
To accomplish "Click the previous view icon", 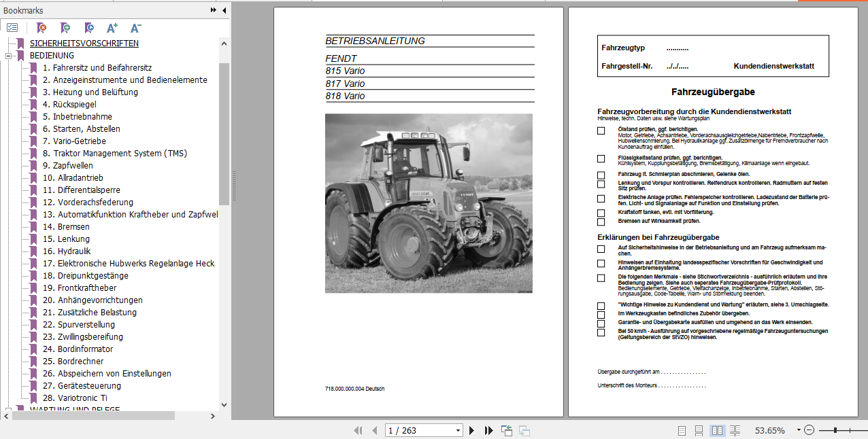I will click(x=507, y=430).
